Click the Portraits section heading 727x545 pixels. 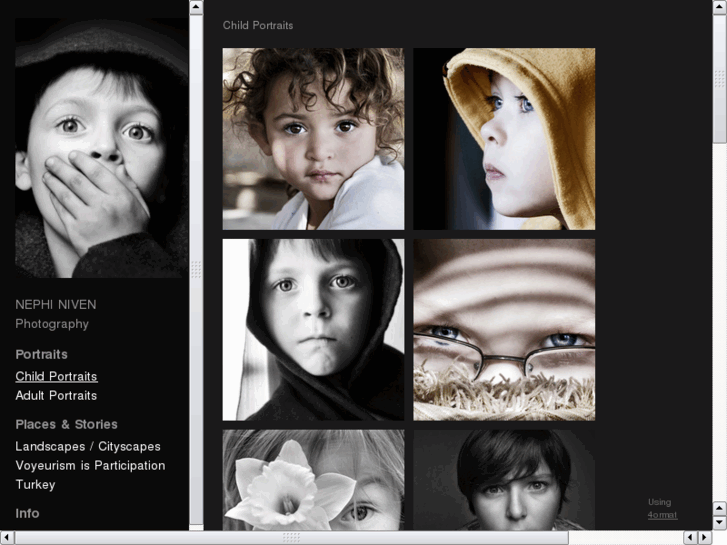pyautogui.click(x=42, y=354)
